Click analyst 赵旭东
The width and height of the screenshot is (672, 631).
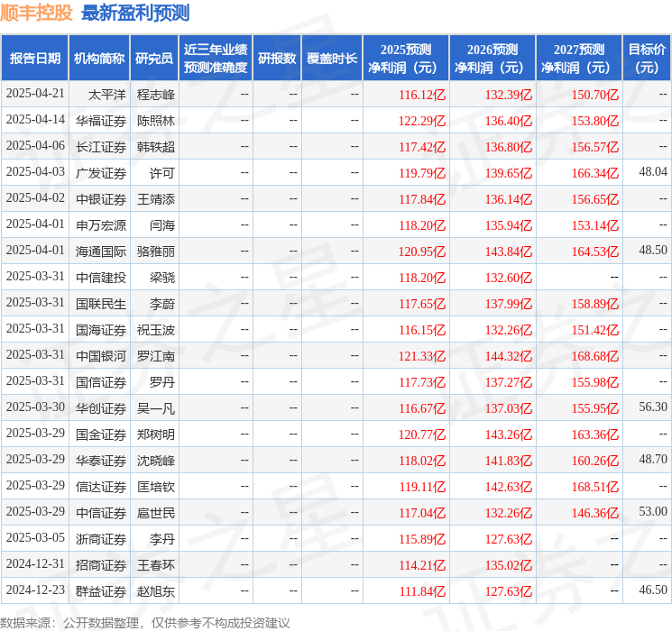156,591
